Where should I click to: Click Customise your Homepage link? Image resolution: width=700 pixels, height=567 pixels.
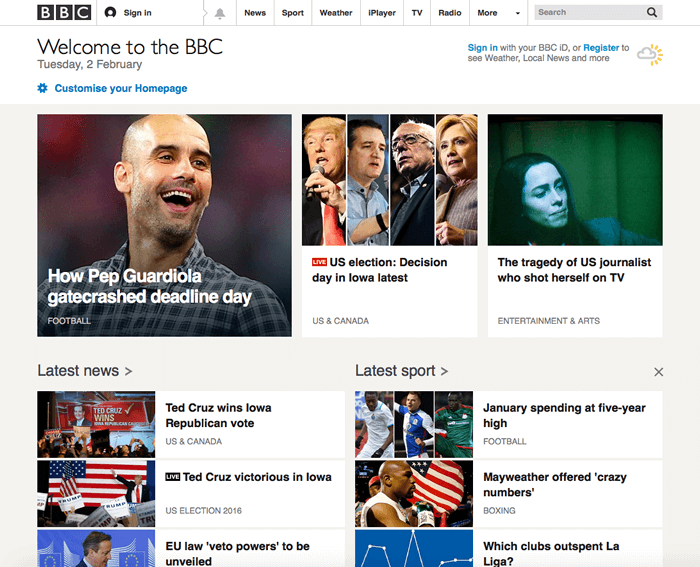point(121,88)
